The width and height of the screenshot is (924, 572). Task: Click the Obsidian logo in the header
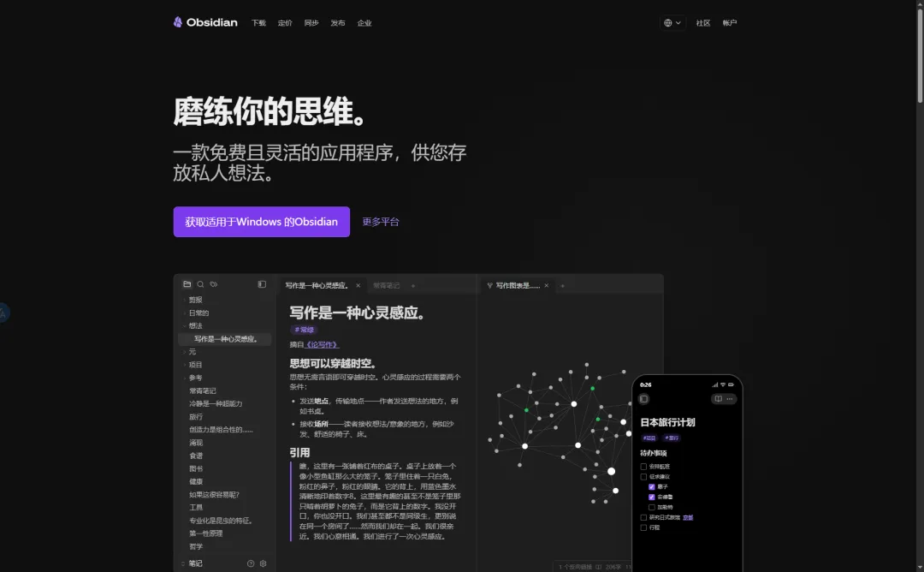pyautogui.click(x=205, y=22)
